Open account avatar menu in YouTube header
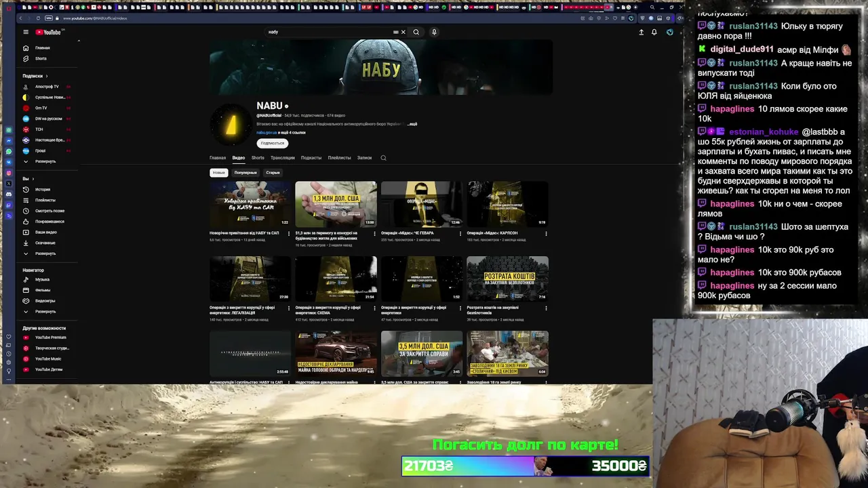Screen dimensions: 868x488 (x=670, y=32)
